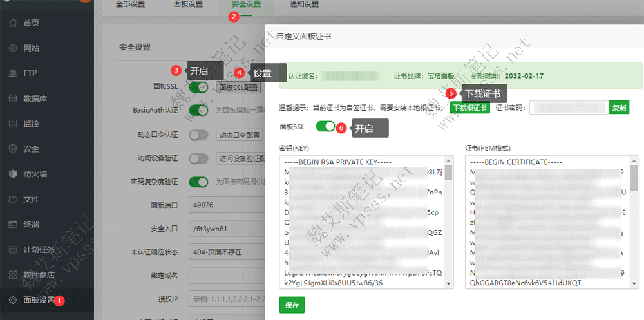This screenshot has width=644, height=320.
Task: Open the Database icon in sidebar
Action: click(x=13, y=99)
